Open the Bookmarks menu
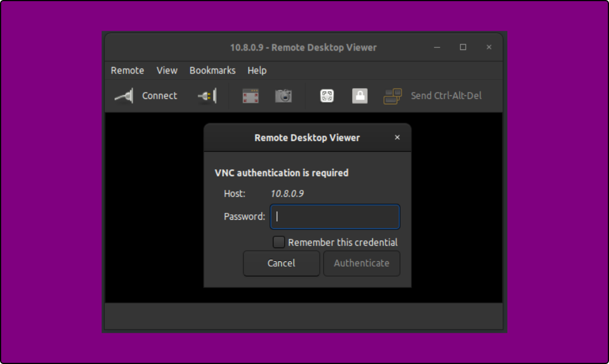This screenshot has width=609, height=364. click(x=212, y=70)
